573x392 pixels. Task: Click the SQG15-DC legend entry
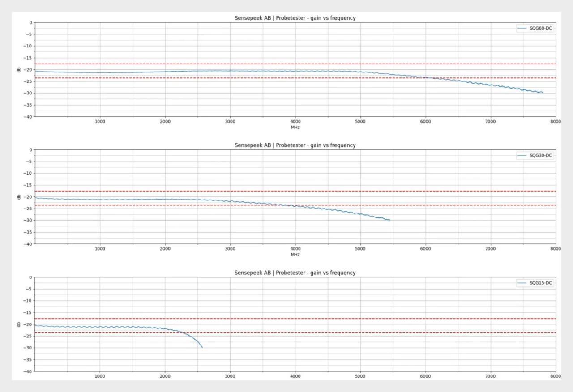point(535,283)
